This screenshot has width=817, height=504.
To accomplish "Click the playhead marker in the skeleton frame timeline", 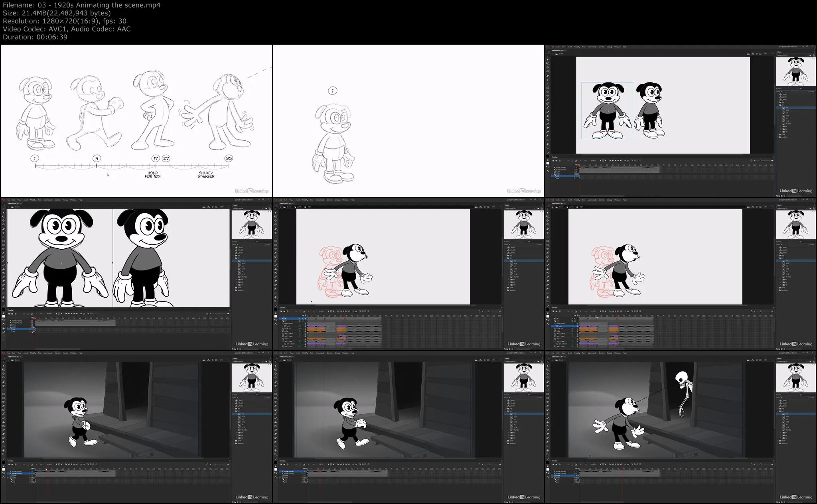I will 622,469.
